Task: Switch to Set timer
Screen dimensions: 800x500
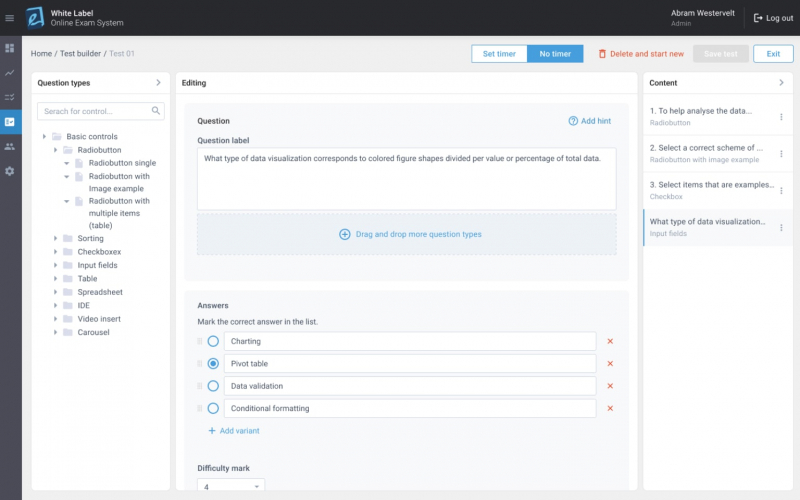Action: [x=499, y=54]
